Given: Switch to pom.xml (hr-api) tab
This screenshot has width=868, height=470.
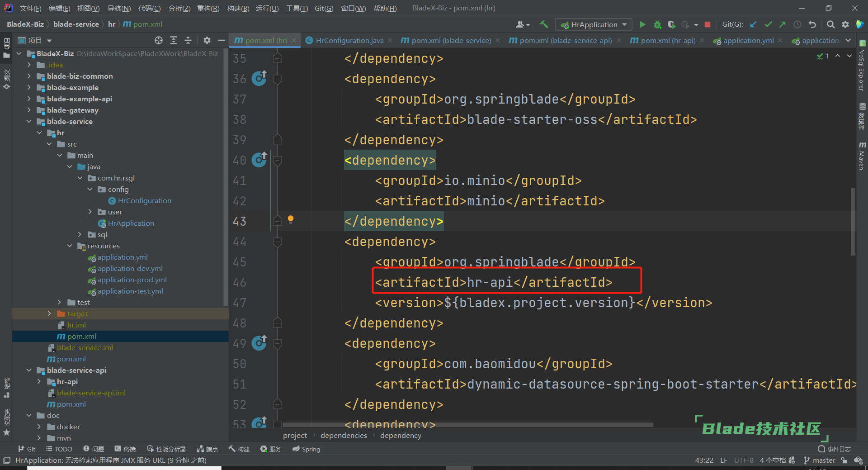Looking at the screenshot, I should point(668,40).
